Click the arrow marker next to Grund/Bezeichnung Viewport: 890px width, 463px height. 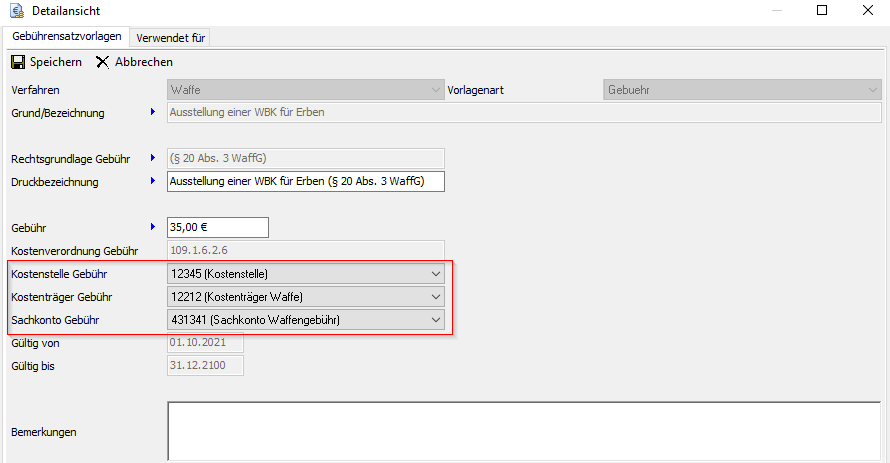click(153, 112)
